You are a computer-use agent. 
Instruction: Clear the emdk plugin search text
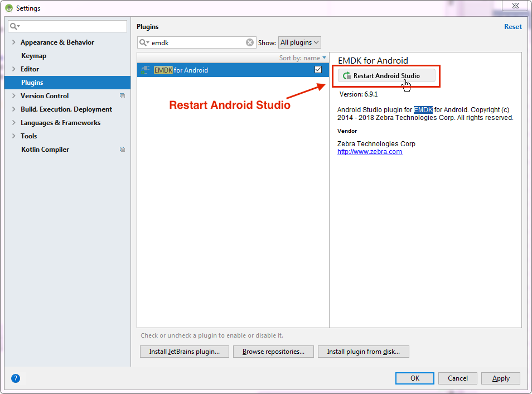tap(250, 42)
